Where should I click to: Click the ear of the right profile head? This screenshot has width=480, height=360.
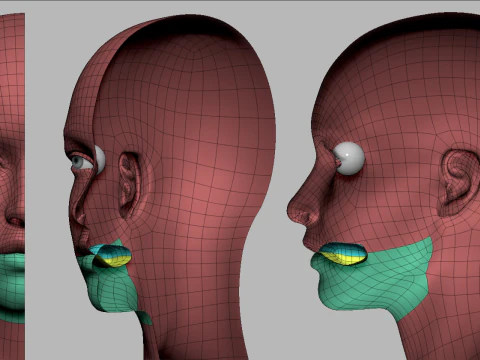point(460,182)
